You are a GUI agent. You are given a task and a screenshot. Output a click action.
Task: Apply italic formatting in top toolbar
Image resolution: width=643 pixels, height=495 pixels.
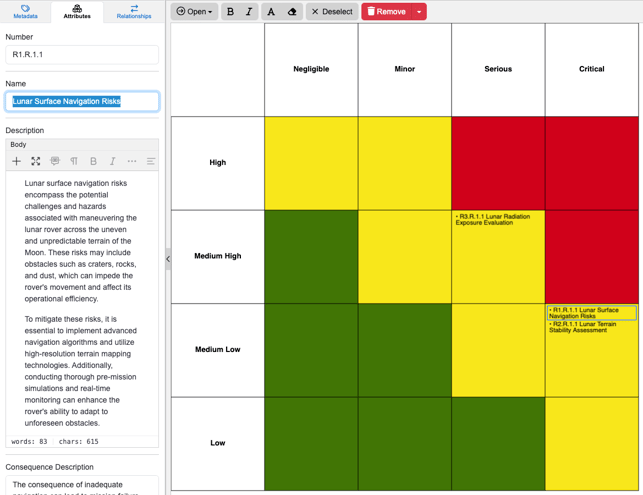[x=249, y=11]
